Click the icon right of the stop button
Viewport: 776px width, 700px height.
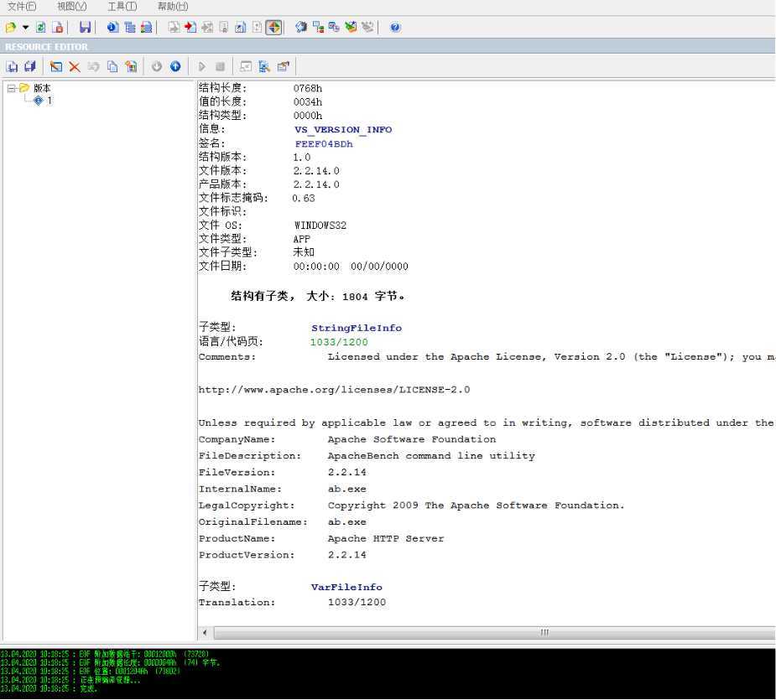tap(246, 66)
